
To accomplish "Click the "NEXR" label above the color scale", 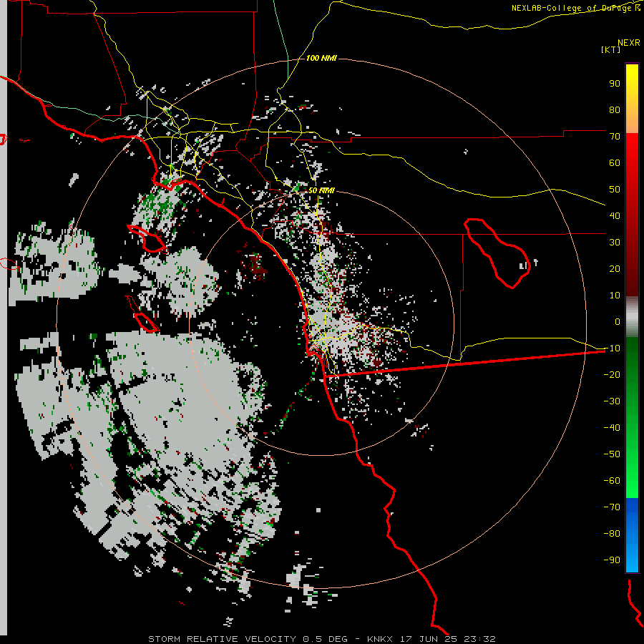I will (x=629, y=43).
